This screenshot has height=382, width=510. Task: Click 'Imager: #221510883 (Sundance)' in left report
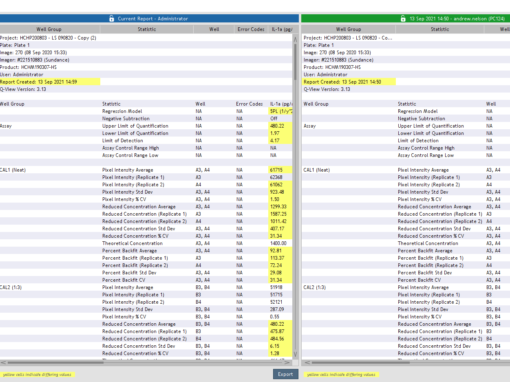(x=35, y=60)
